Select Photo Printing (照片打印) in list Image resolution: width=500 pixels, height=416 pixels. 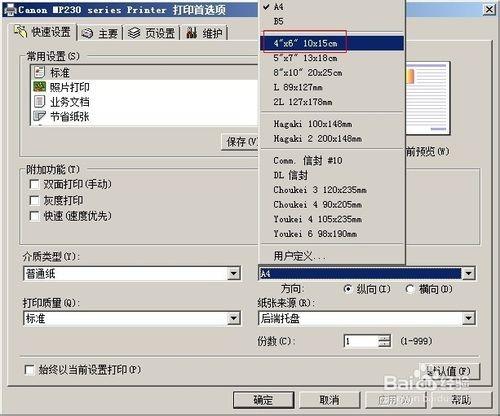(145, 87)
